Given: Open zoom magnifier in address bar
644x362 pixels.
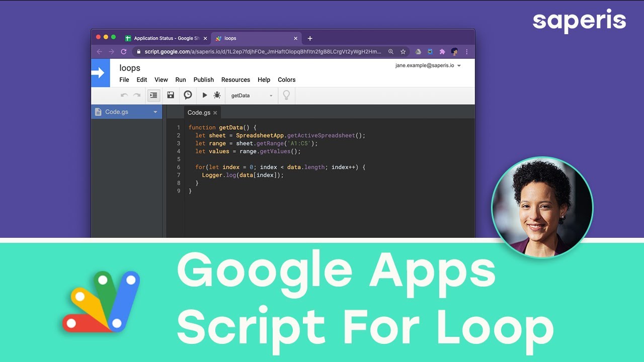Looking at the screenshot, I should click(391, 51).
